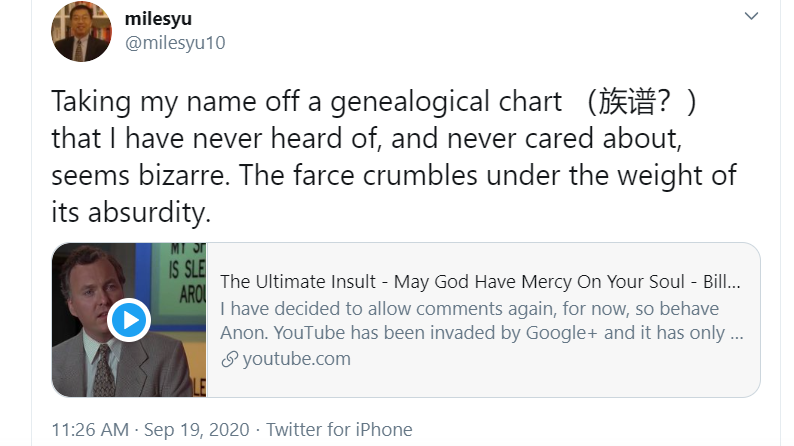Viewport: 794px width, 446px height.
Task: Click the green sign in the thumbnail
Action: coord(183,276)
